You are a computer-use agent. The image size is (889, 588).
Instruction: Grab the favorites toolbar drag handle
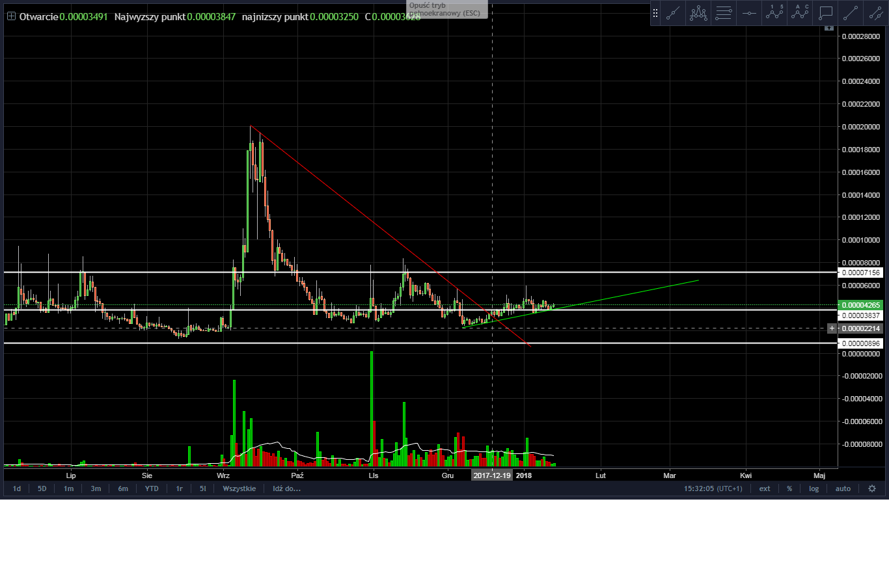point(655,13)
